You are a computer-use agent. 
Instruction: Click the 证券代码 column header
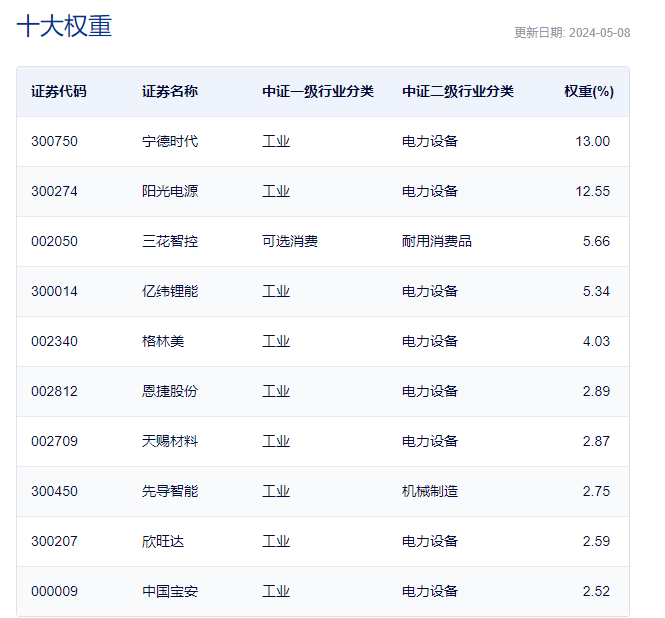coord(59,91)
